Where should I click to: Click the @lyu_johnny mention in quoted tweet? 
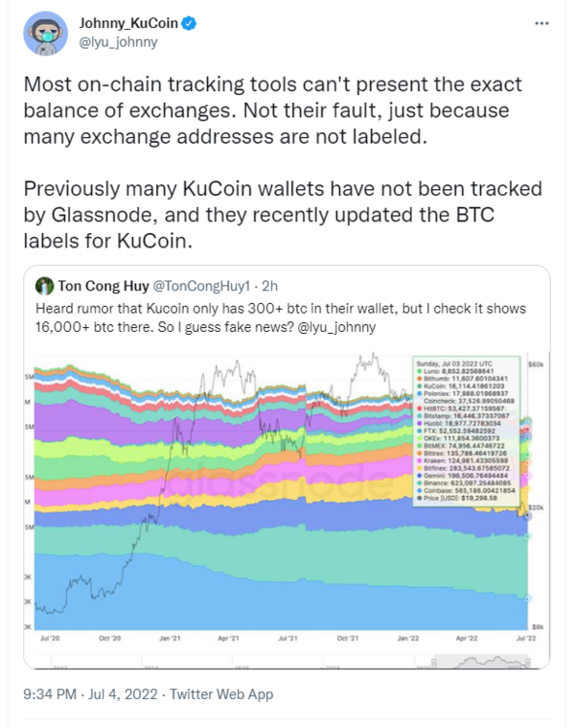(347, 326)
